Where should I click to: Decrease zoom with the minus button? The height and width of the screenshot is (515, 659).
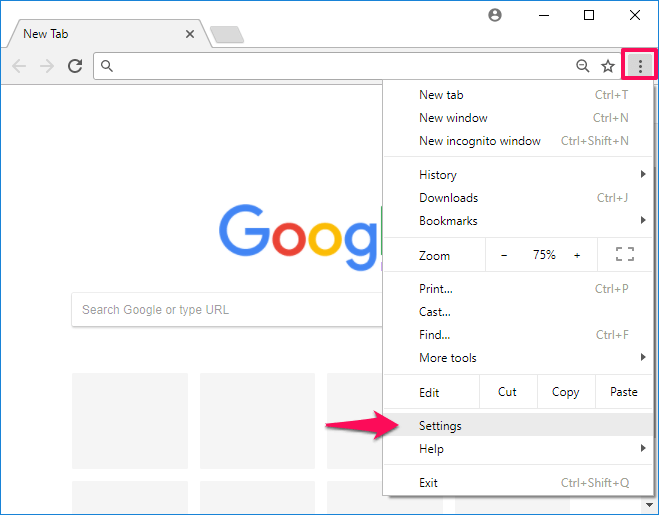click(504, 255)
